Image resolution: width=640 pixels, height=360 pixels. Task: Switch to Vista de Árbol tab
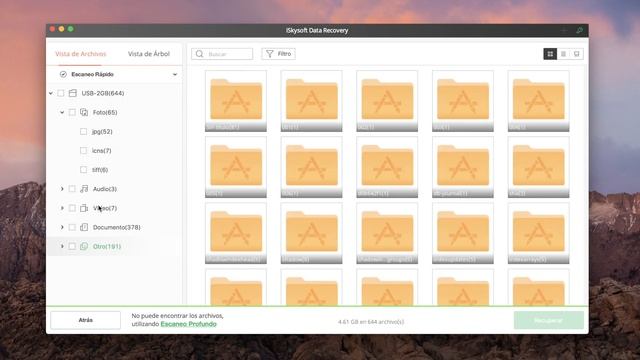tap(149, 54)
